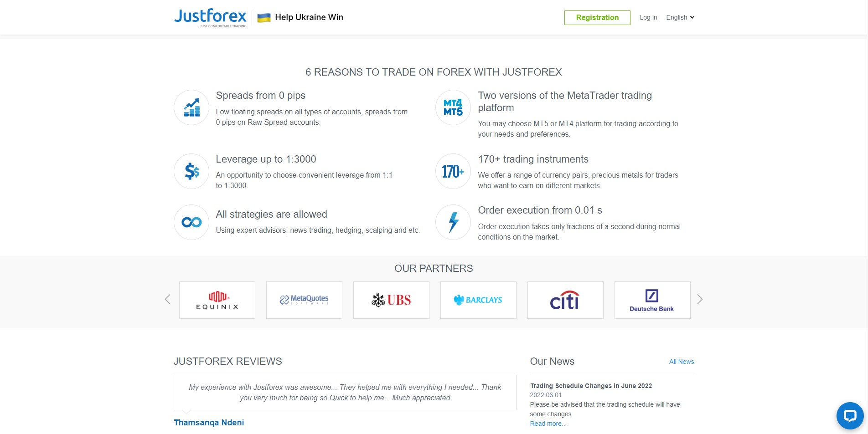This screenshot has width=868, height=434.
Task: Select the Barclays partner logo
Action: tap(478, 300)
